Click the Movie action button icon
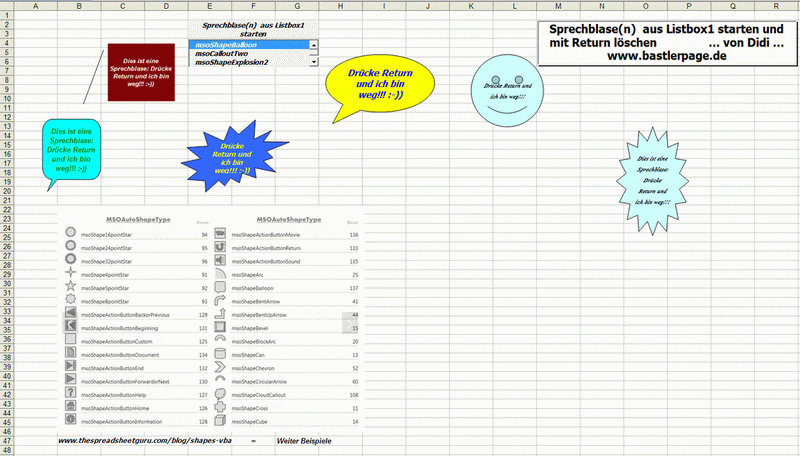This screenshot has width=800, height=456. click(x=220, y=233)
